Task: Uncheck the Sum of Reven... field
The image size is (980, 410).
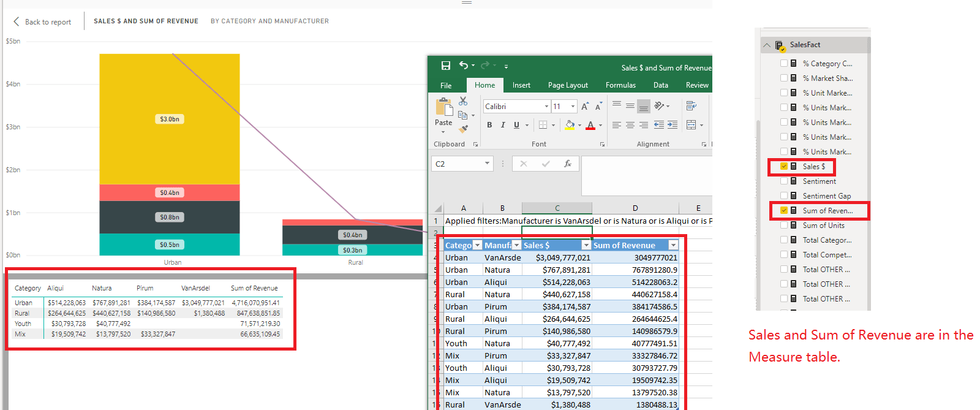Action: 784,210
